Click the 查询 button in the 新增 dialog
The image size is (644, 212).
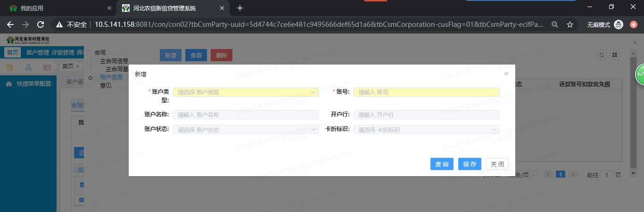(442, 164)
